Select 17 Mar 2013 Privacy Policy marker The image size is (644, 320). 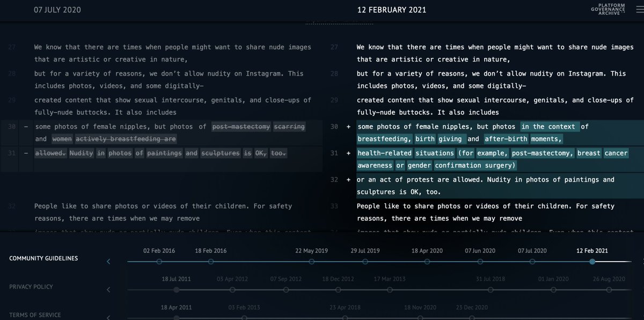point(390,290)
